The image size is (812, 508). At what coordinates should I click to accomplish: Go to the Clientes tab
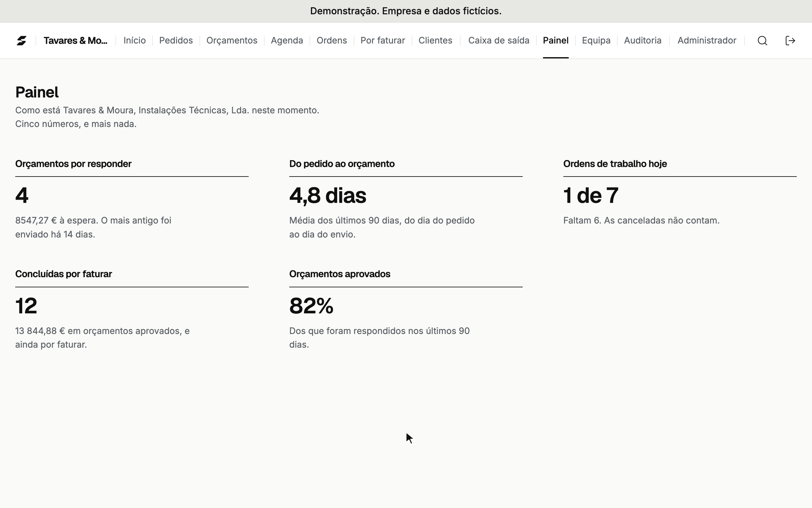[x=435, y=41]
